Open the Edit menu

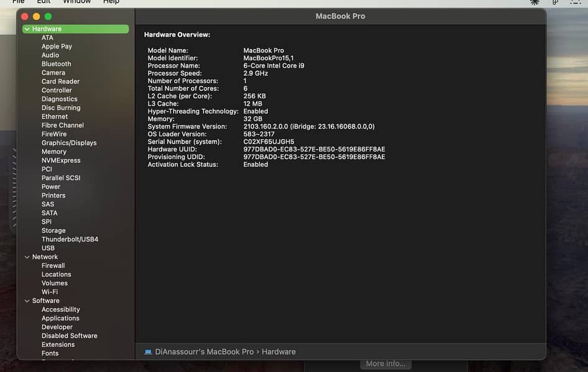44,1
